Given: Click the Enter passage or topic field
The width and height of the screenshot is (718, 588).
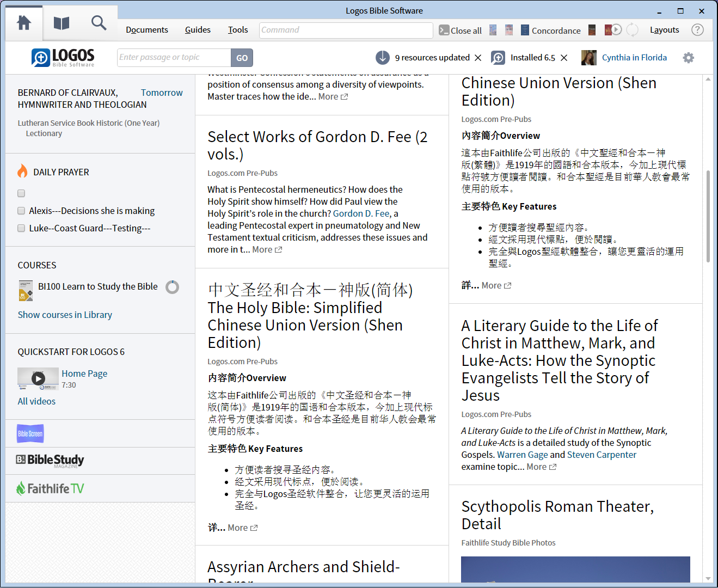Looking at the screenshot, I should [174, 58].
